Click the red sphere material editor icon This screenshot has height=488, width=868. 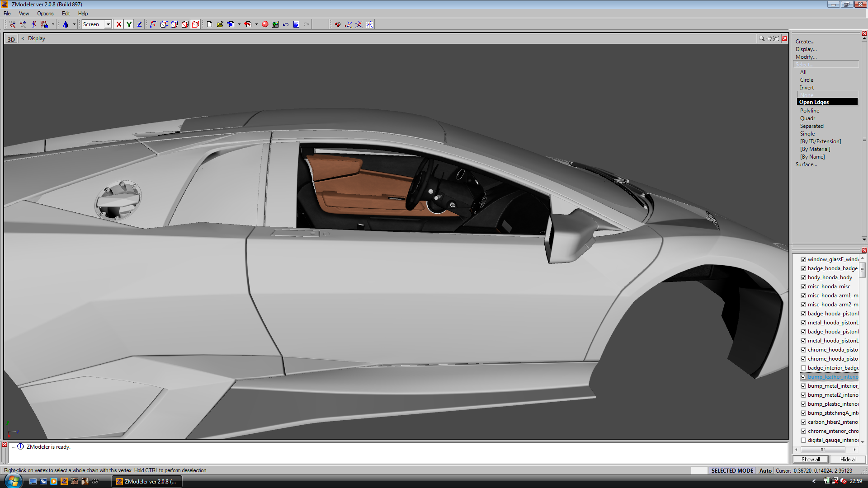coord(265,24)
